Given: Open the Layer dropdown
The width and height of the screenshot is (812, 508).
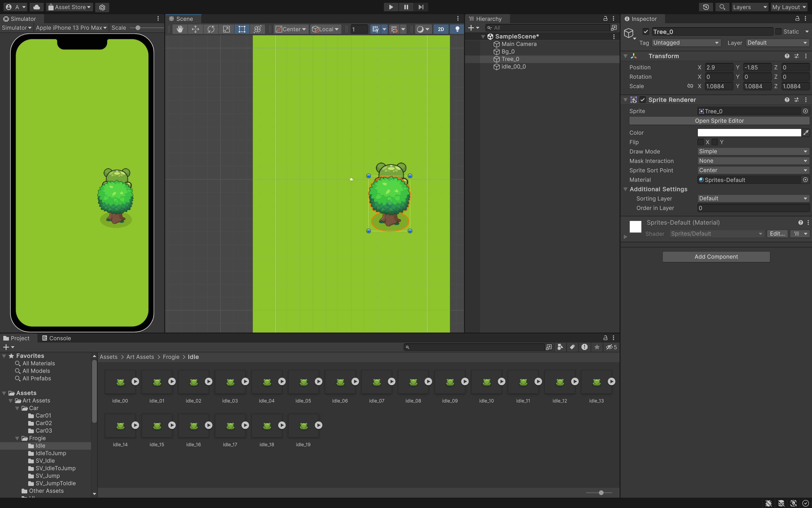Looking at the screenshot, I should tap(777, 43).
